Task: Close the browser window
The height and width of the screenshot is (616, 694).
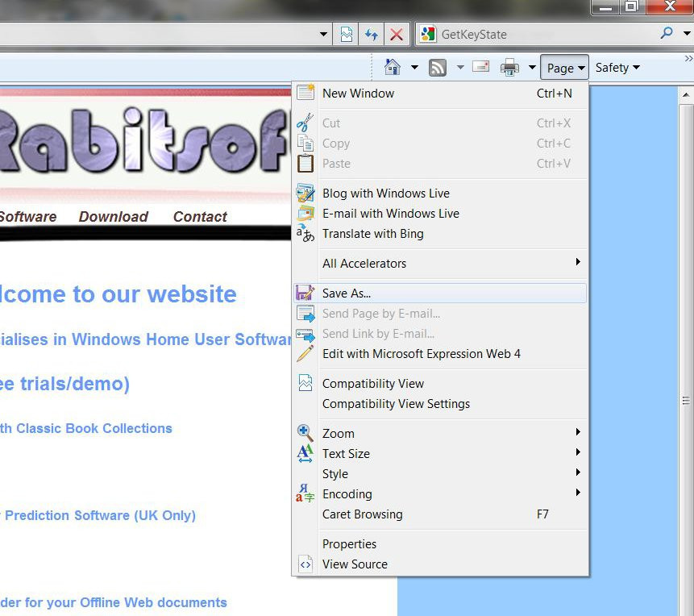Action: (x=670, y=6)
